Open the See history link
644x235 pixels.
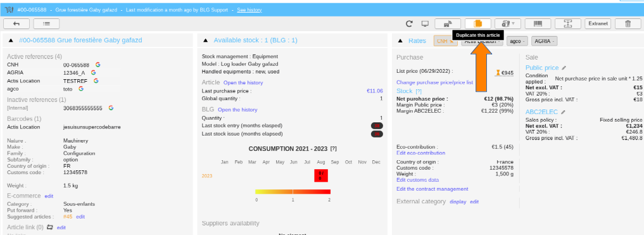249,10
